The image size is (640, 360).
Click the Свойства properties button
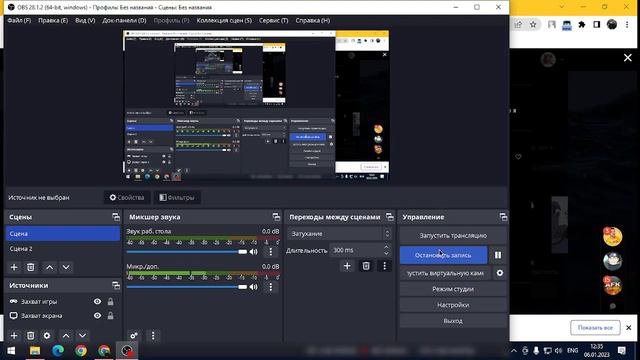(127, 198)
